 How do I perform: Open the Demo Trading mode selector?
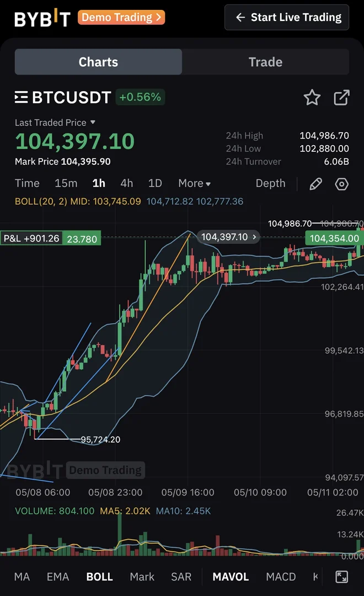pyautogui.click(x=121, y=18)
